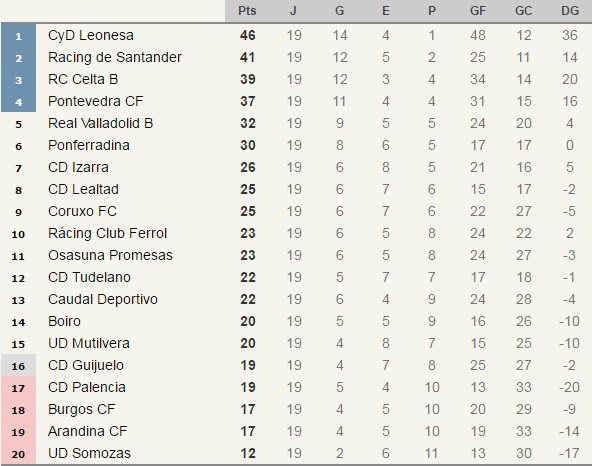Click Rácing Club Ferrol team name
The height and width of the screenshot is (466, 592).
click(x=108, y=233)
